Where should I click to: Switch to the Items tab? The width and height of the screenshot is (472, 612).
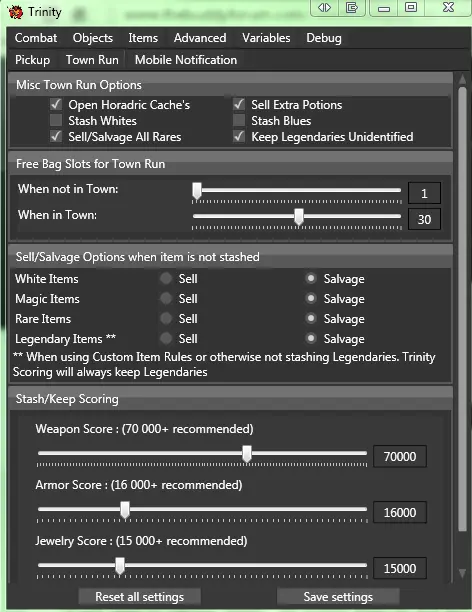point(143,38)
